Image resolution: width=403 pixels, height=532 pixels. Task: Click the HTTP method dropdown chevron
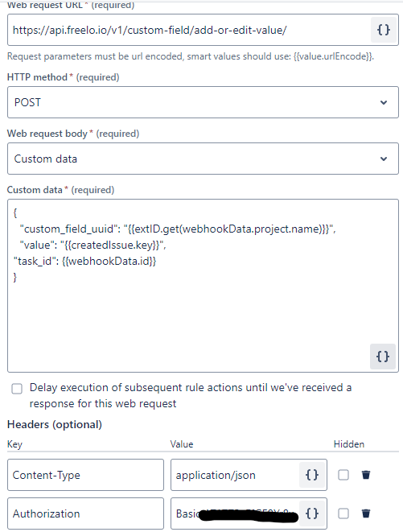tap(384, 102)
